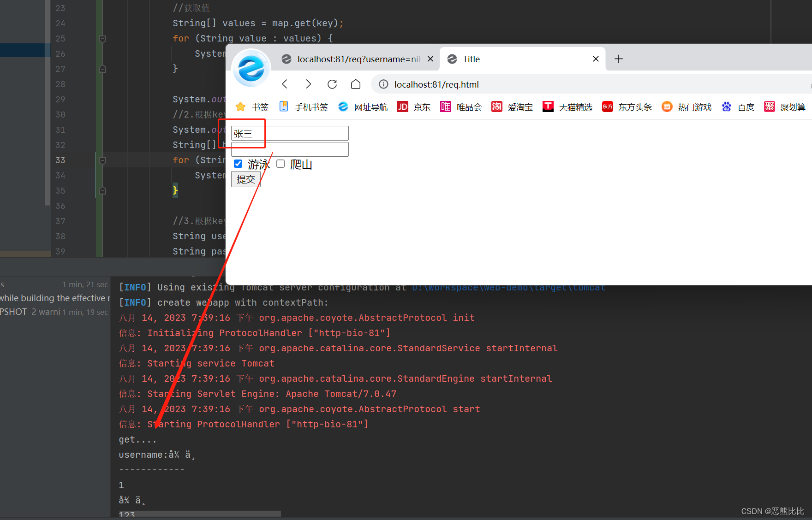Viewport: 812px width, 520px height.
Task: Click line number 33 in the editor gutter
Action: 60,160
